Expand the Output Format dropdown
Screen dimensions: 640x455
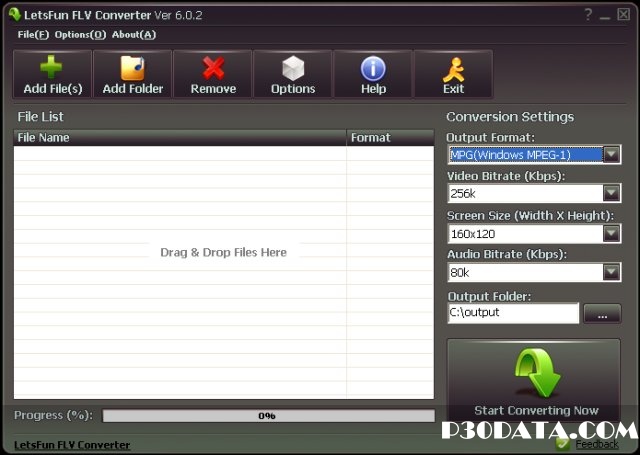coord(611,155)
